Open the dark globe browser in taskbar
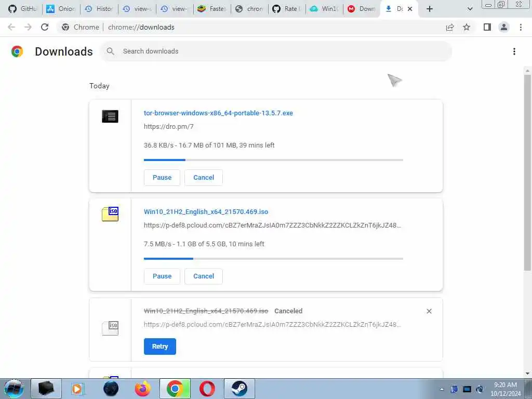Image resolution: width=532 pixels, height=399 pixels. (x=111, y=389)
